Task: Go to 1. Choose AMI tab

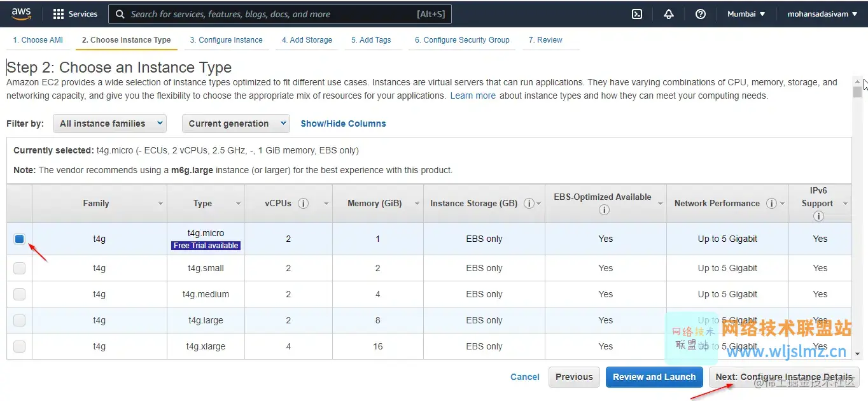Action: (38, 40)
